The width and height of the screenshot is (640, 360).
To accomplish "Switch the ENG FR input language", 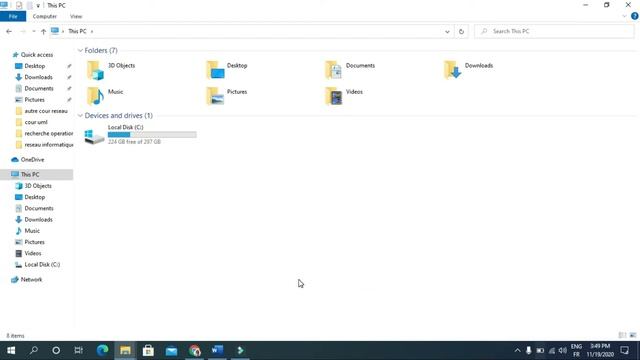I will point(576,350).
